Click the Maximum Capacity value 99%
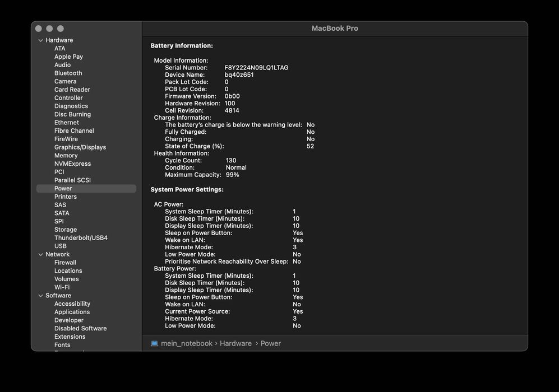This screenshot has height=392, width=559. coord(233,175)
